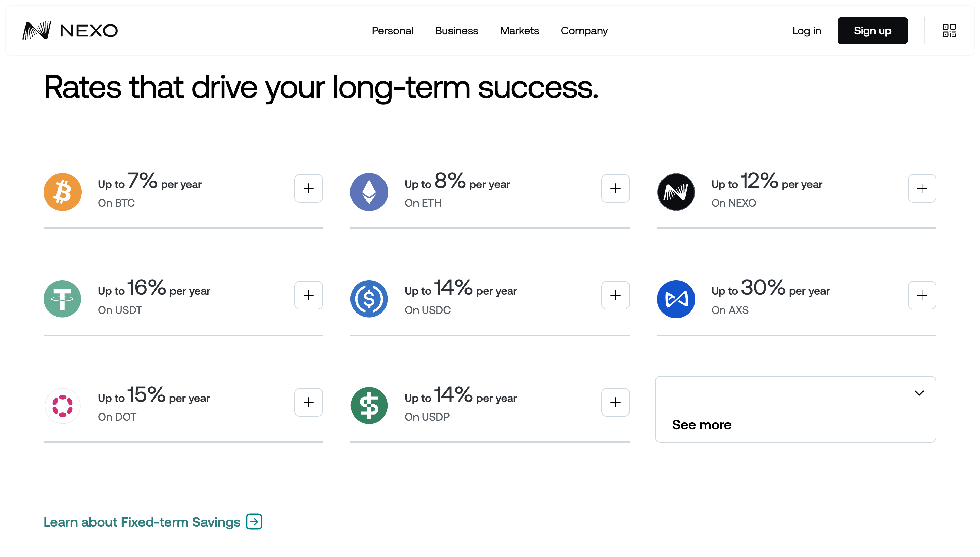Click the NEXO logo in the header
980x557 pixels.
pyautogui.click(x=70, y=31)
